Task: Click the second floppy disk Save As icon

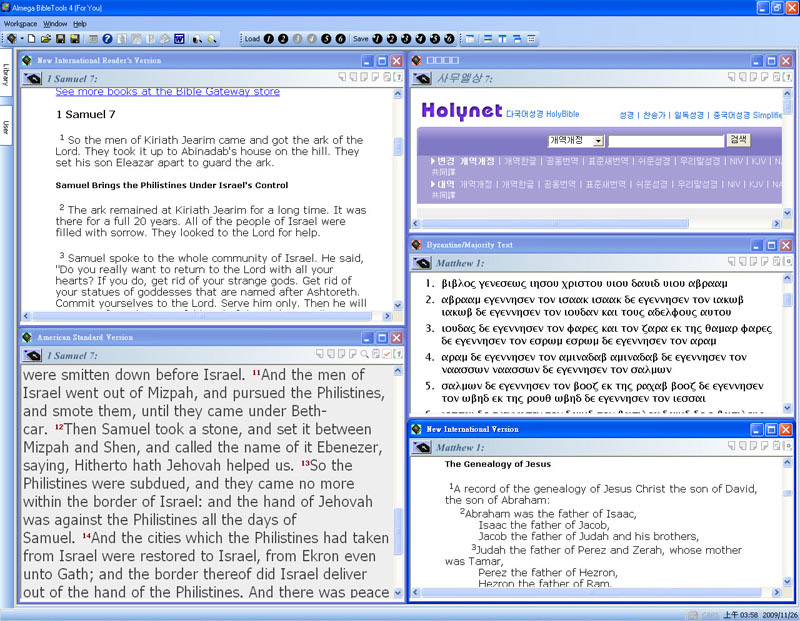Action: [74, 39]
